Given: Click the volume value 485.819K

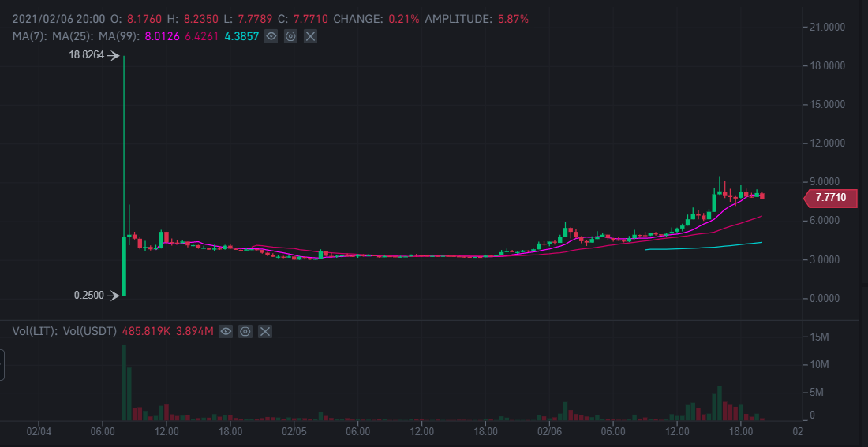Looking at the screenshot, I should click(x=146, y=331).
